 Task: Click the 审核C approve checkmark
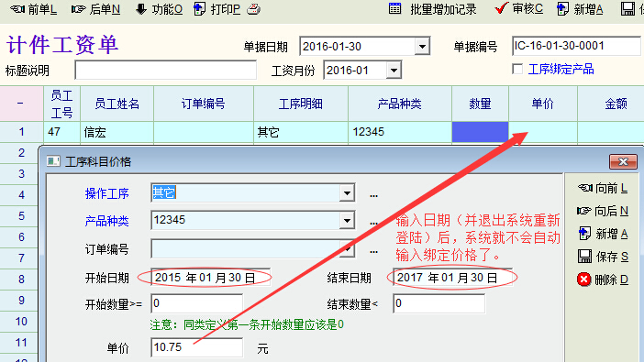click(501, 8)
